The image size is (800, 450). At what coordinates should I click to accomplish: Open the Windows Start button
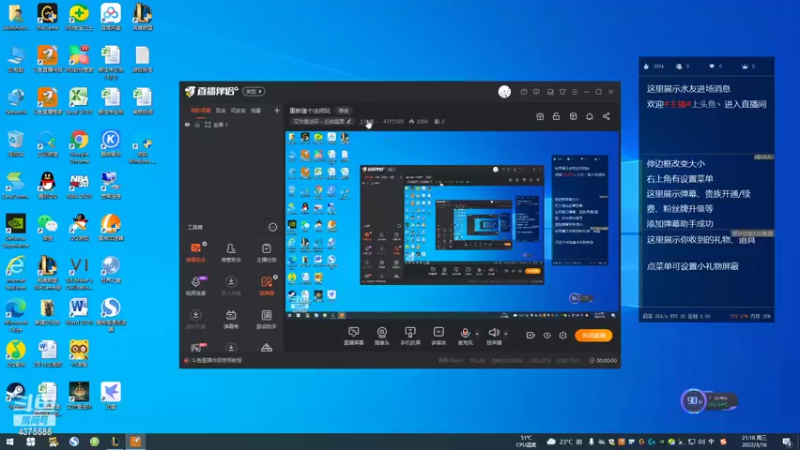point(10,441)
